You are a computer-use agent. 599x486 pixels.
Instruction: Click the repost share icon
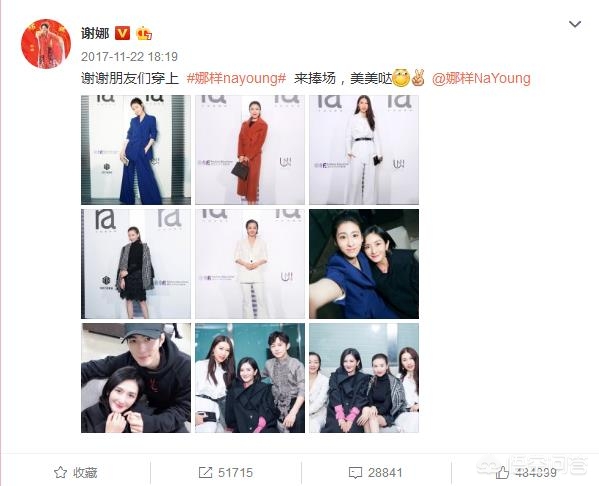click(205, 473)
